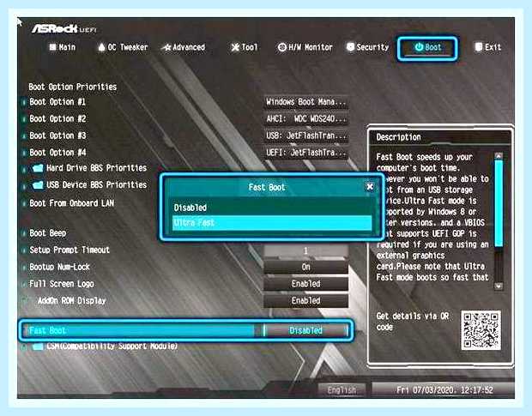Click the Description panel scroll up arrow
Viewport: 532px width, 416px height.
pyautogui.click(x=498, y=156)
